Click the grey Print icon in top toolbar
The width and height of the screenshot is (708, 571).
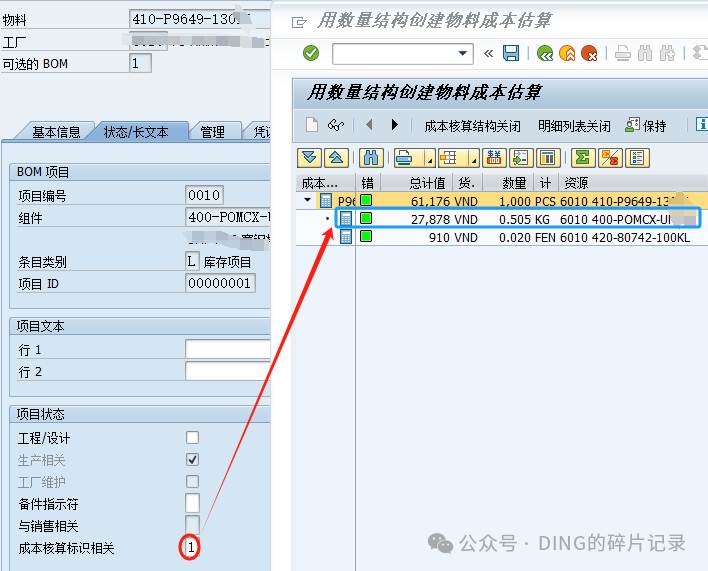(623, 53)
